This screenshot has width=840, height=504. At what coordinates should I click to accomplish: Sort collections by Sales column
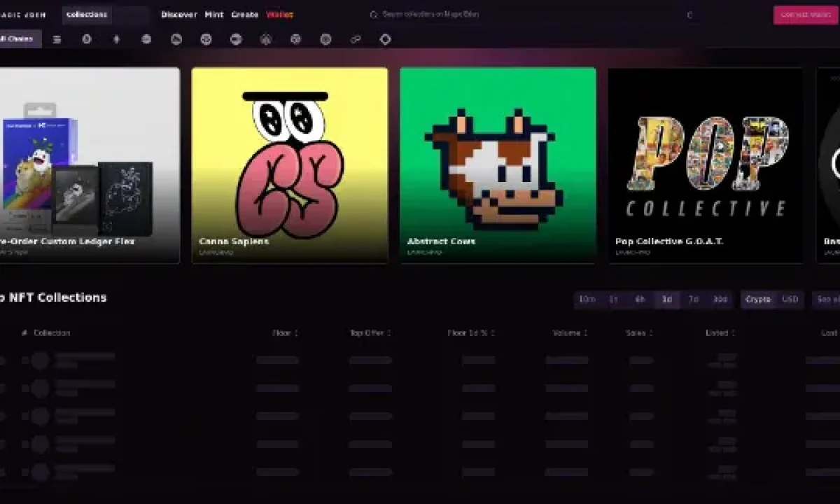pyautogui.click(x=638, y=333)
